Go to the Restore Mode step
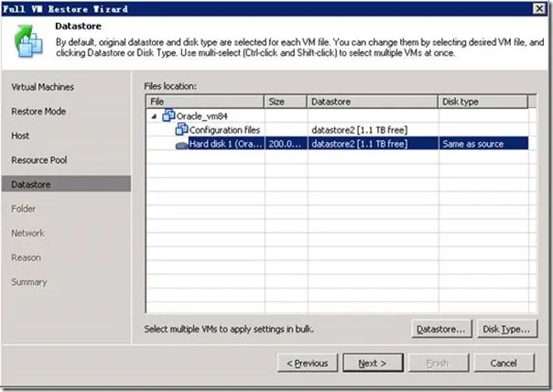The height and width of the screenshot is (392, 553). (38, 111)
